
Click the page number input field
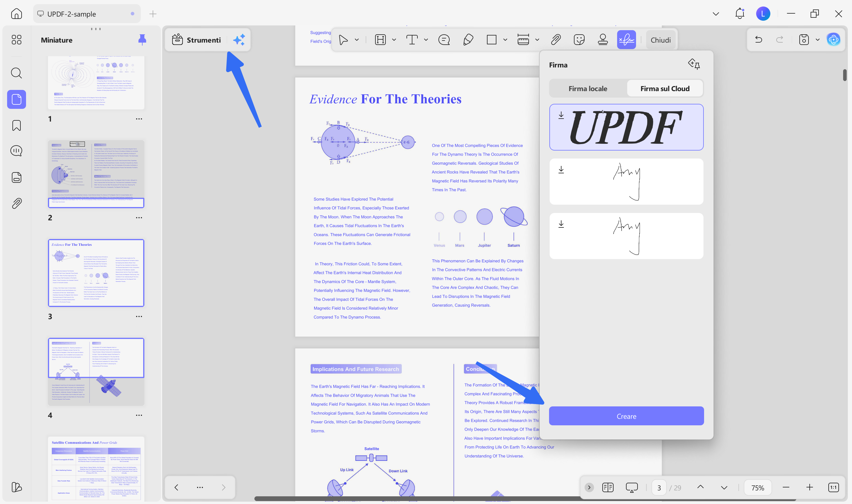pos(659,488)
